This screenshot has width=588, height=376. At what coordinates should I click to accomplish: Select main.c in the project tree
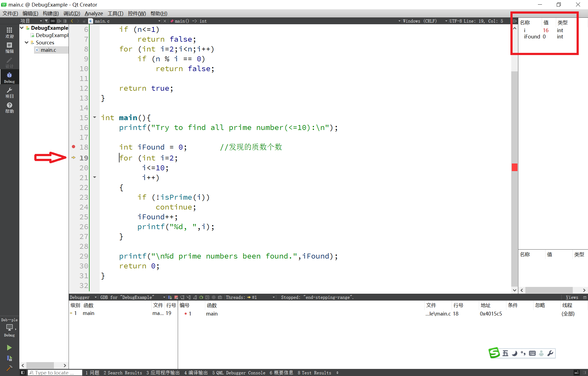tap(48, 50)
